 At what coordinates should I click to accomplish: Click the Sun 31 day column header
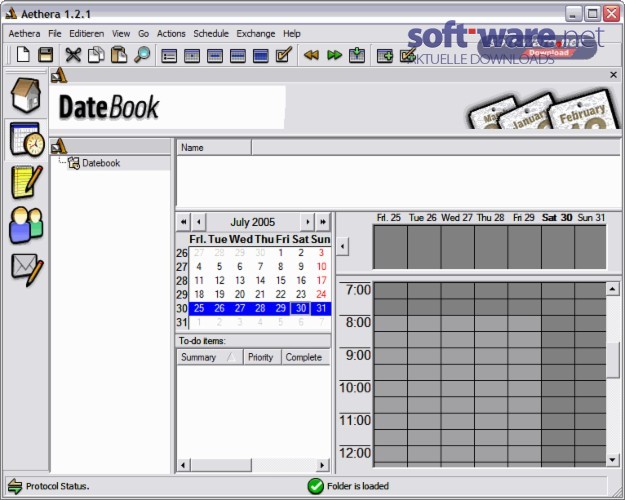(x=591, y=218)
